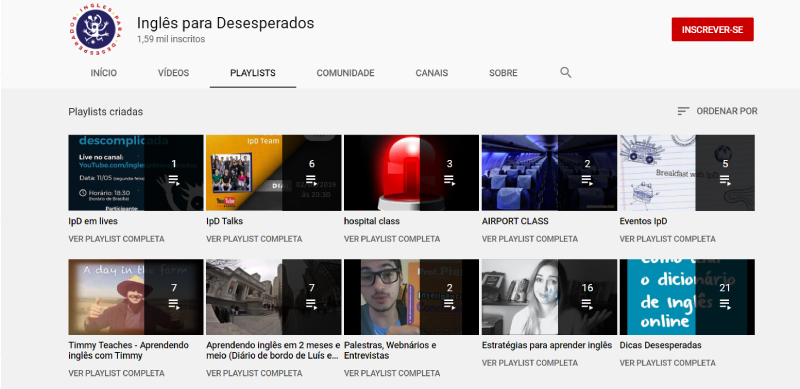800x389 pixels.
Task: Click the Playlists criadas heading
Action: pyautogui.click(x=106, y=111)
